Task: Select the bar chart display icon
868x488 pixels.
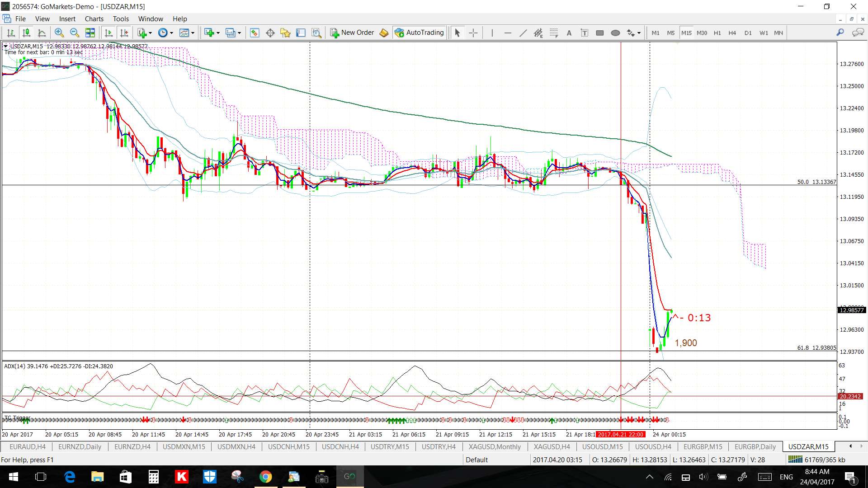Action: coord(11,33)
